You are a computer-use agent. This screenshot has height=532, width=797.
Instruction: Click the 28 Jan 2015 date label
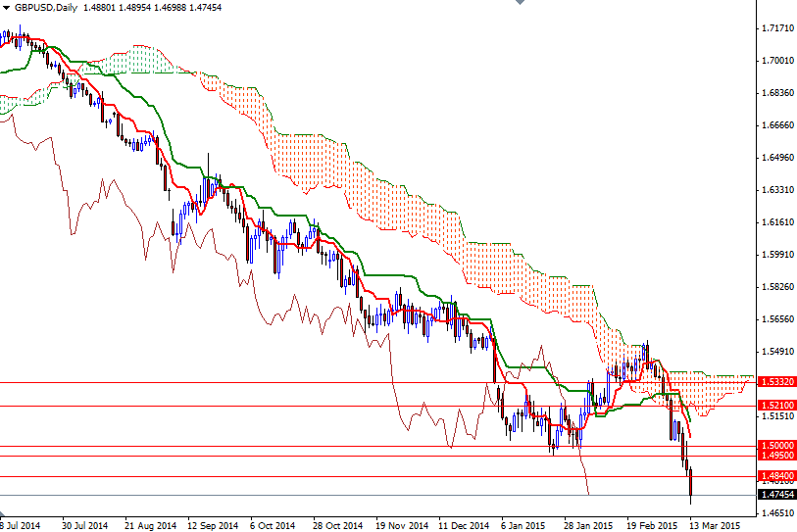[x=588, y=525]
